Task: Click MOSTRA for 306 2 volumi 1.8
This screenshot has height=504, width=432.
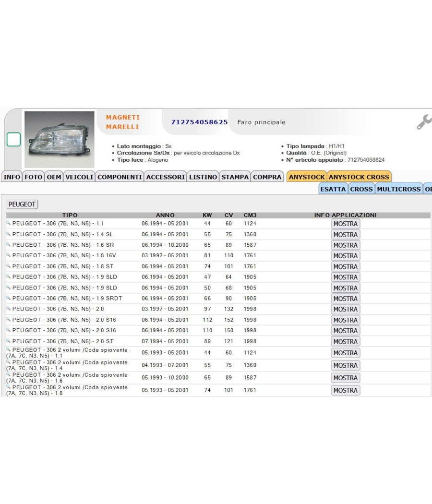Action: pos(346,391)
